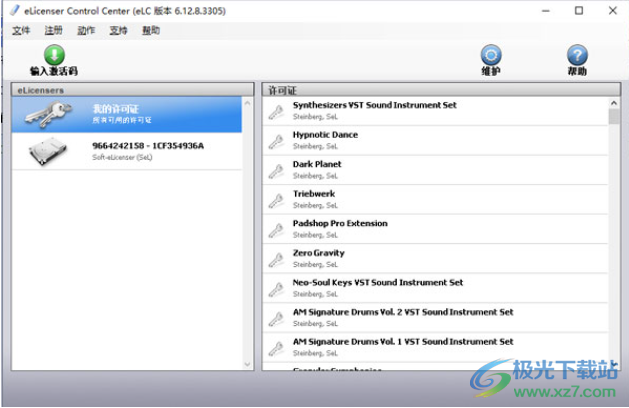Select the Padshop Pro Extension license name
Image resolution: width=629 pixels, height=408 pixels.
340,223
